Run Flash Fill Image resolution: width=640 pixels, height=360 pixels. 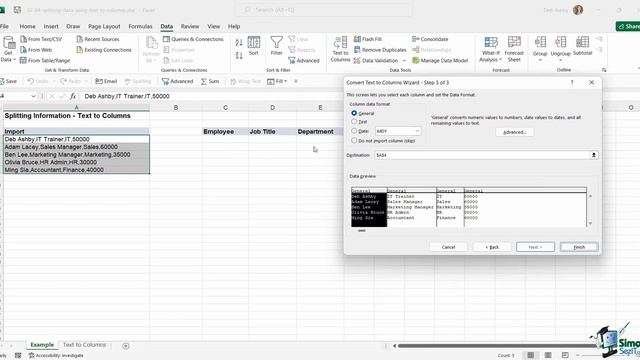click(x=368, y=39)
